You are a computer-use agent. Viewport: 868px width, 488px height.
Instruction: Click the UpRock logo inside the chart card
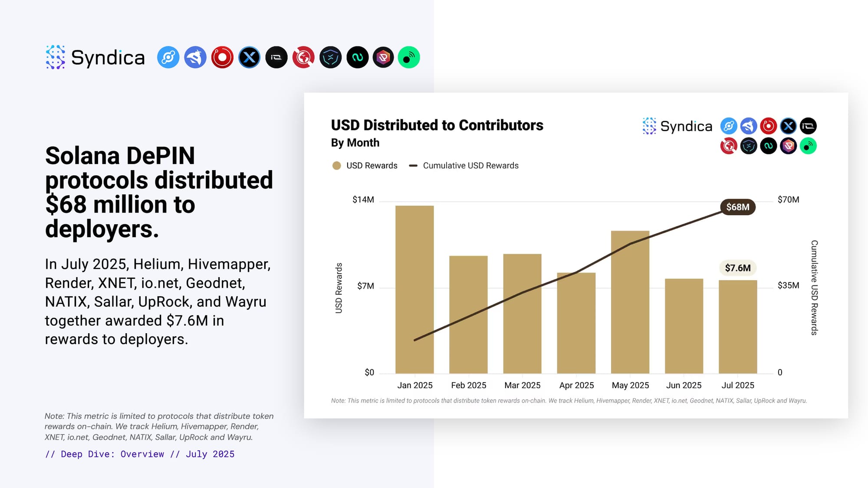click(x=788, y=146)
